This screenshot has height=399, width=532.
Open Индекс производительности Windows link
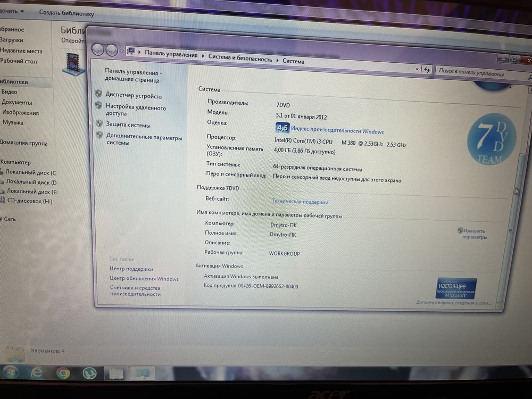(x=337, y=131)
